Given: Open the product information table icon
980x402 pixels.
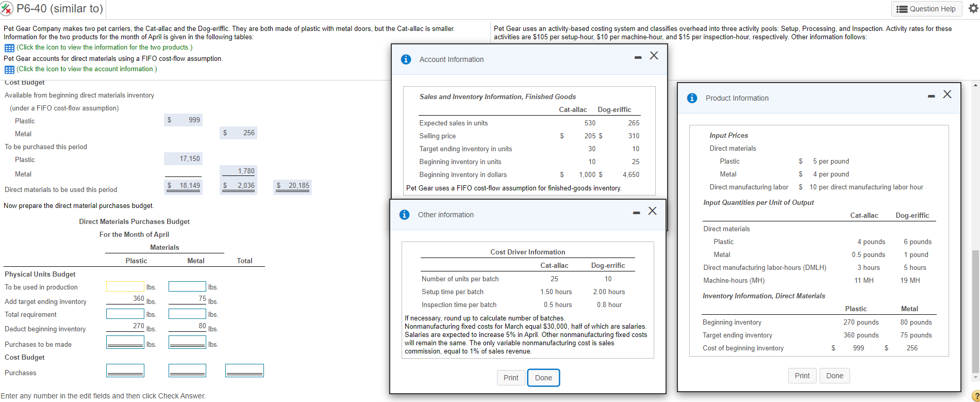Looking at the screenshot, I should pos(9,47).
